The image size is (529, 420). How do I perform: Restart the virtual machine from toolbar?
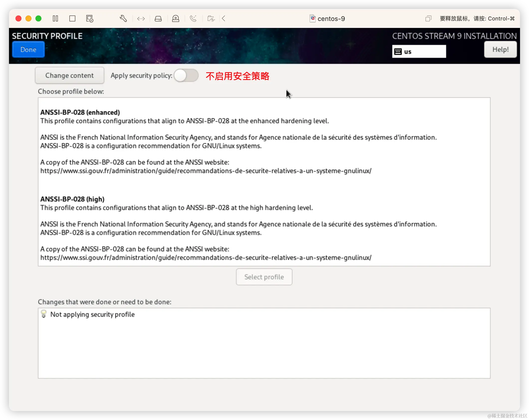coord(89,18)
